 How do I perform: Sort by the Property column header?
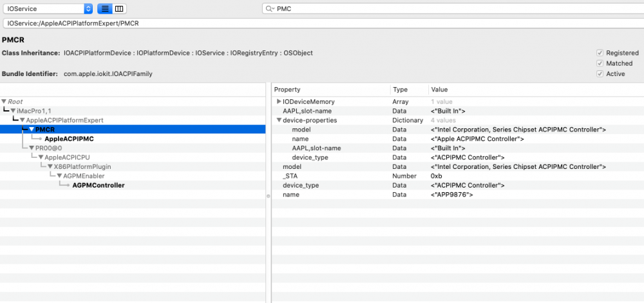pyautogui.click(x=330, y=90)
